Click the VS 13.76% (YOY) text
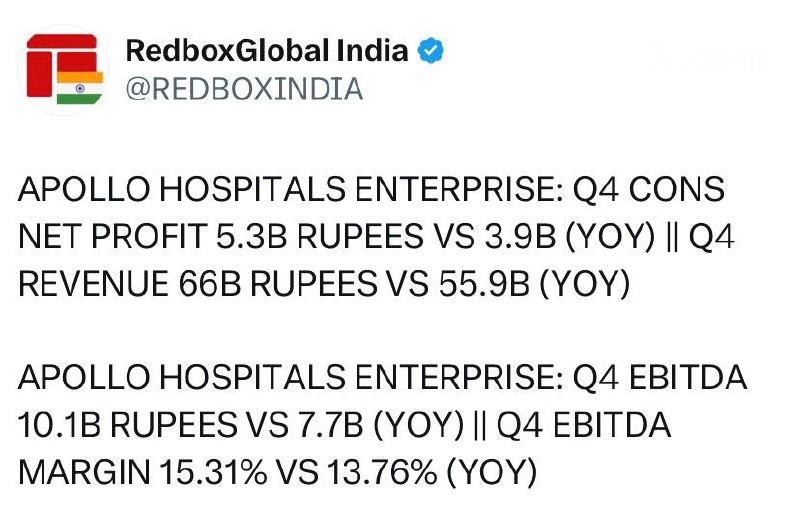 pos(407,473)
